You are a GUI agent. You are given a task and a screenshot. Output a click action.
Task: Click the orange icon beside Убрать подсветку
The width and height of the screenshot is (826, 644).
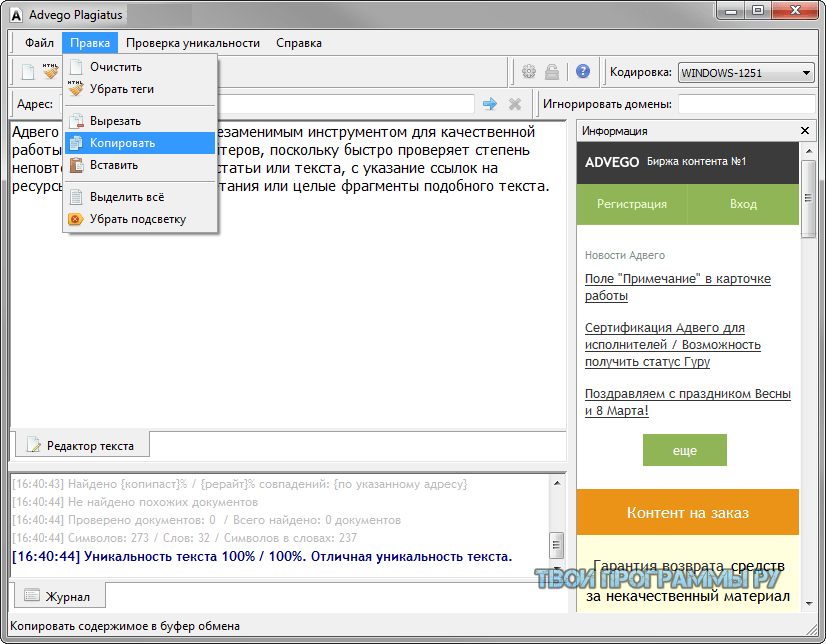[x=76, y=219]
